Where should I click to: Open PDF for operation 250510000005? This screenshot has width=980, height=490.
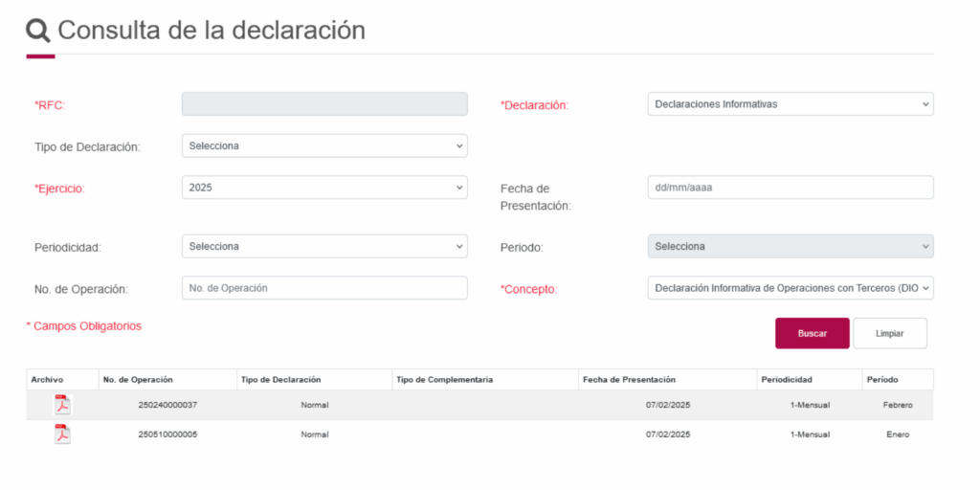pyautogui.click(x=62, y=434)
